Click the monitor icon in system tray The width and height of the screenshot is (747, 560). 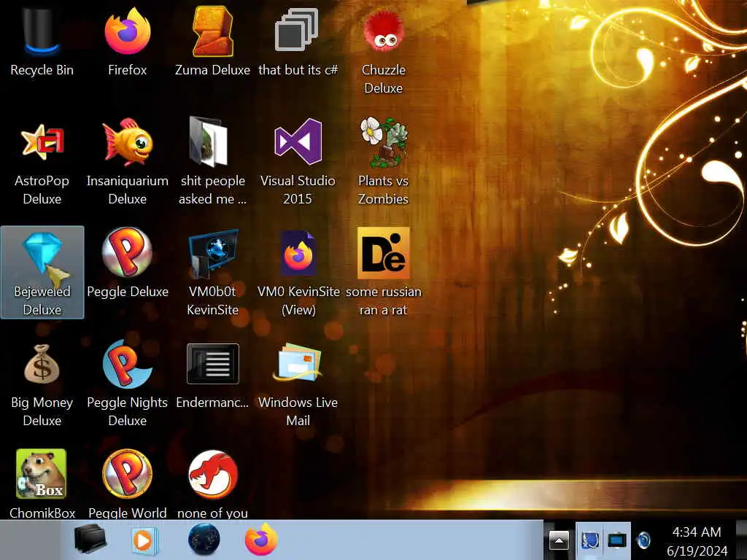(x=617, y=540)
